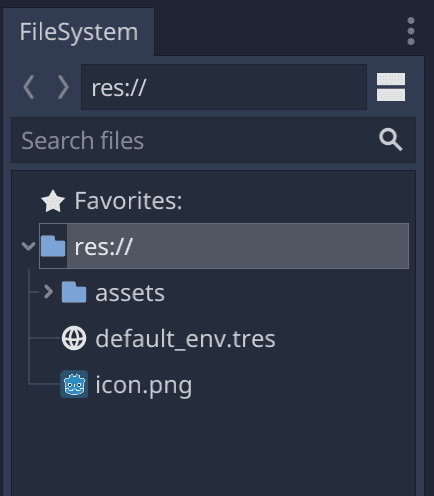Click the res:// folder icon in tree
The height and width of the screenshot is (496, 434).
[53, 246]
